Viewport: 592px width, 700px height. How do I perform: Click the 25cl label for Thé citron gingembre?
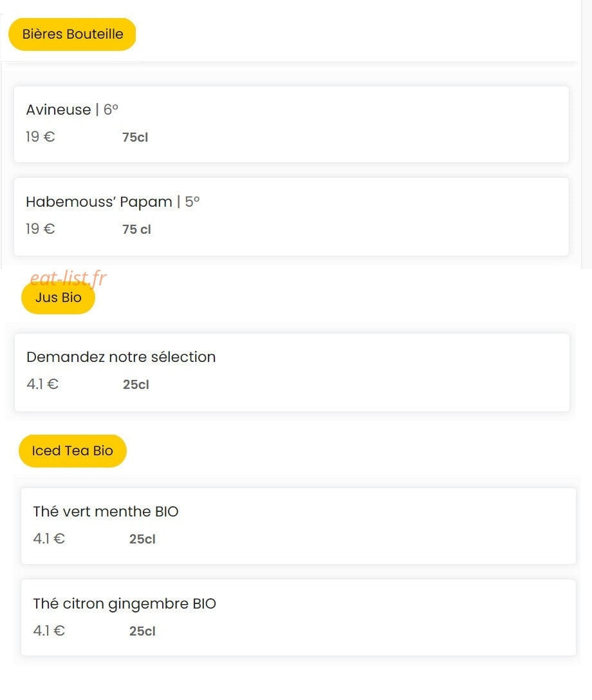142,631
